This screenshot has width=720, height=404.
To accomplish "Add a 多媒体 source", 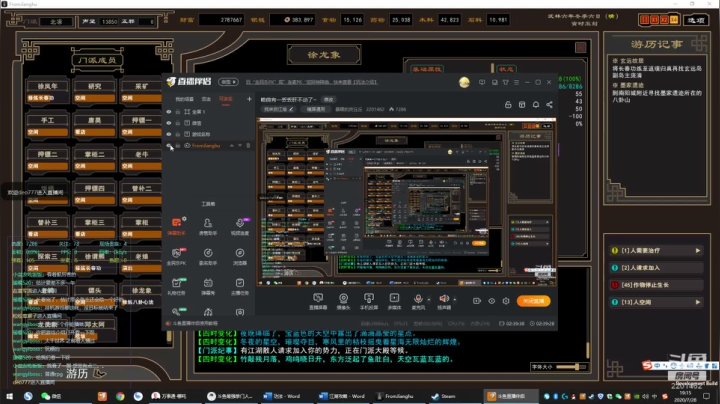I will pos(394,301).
